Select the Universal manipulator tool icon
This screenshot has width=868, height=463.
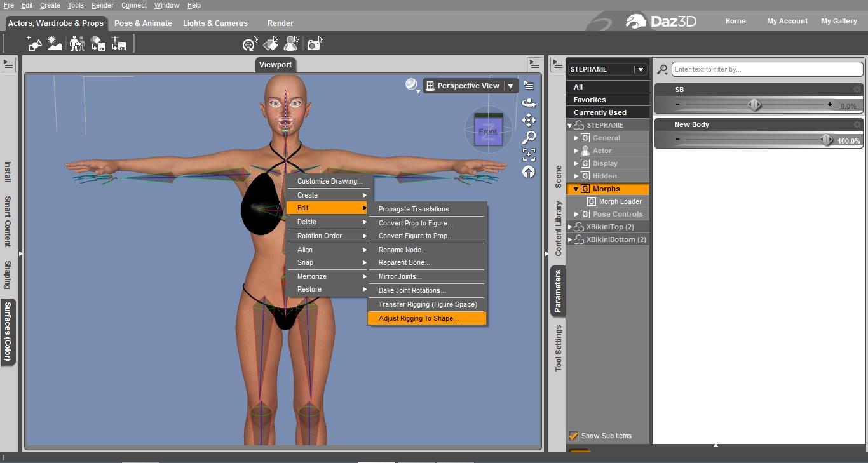[x=250, y=44]
